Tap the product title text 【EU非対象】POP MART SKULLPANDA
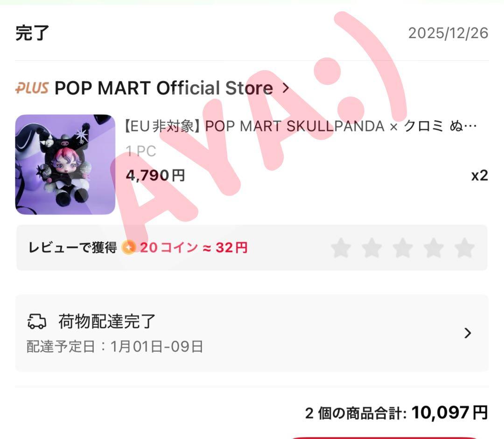 click(301, 126)
